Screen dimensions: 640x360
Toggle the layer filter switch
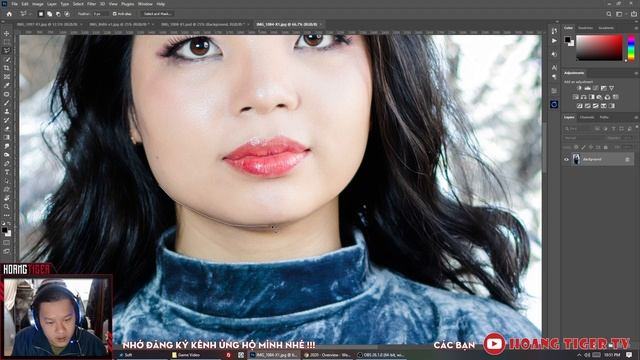(637, 127)
